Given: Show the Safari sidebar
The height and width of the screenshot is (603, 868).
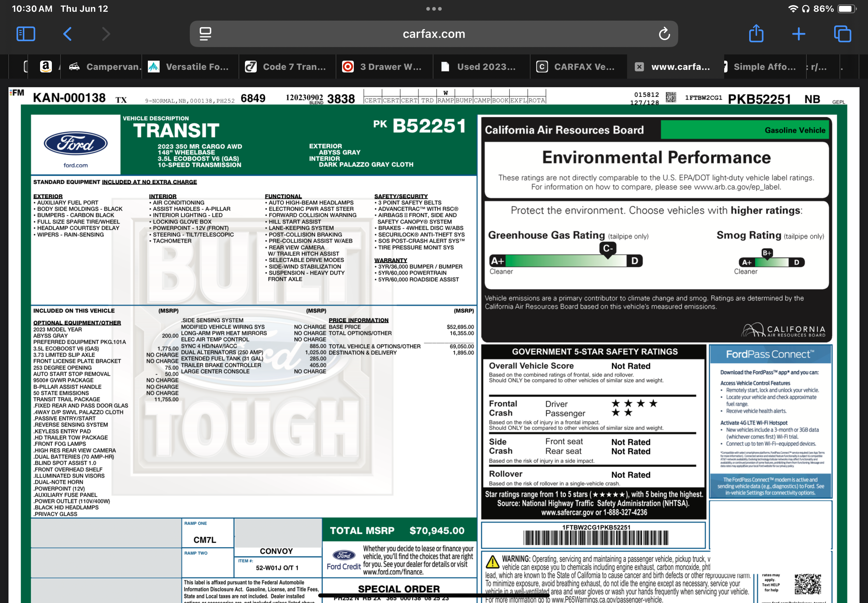Looking at the screenshot, I should 26,34.
